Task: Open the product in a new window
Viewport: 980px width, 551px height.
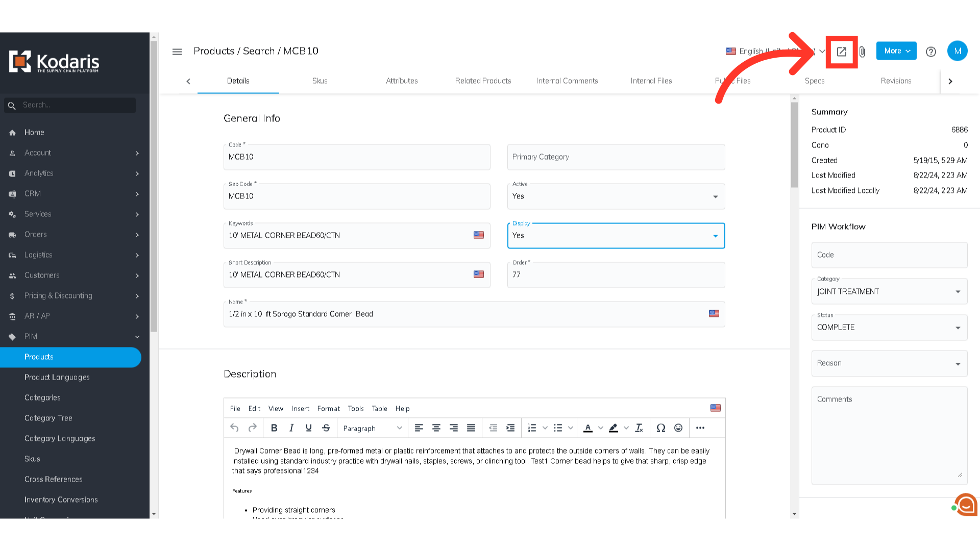Action: [841, 52]
